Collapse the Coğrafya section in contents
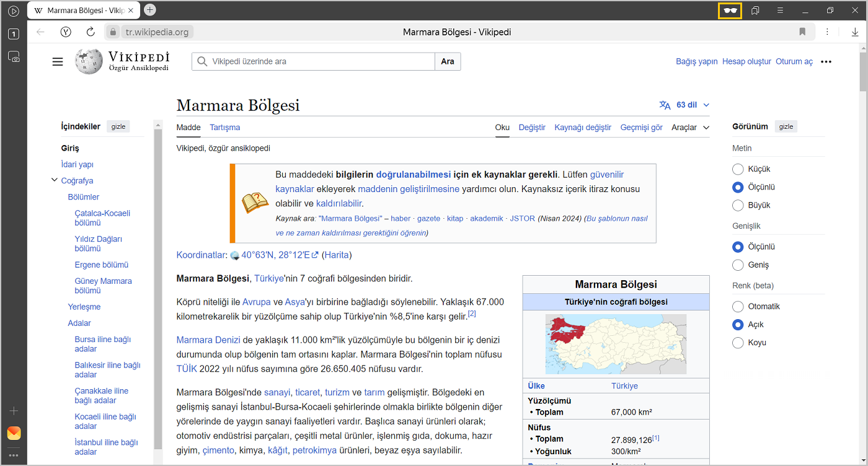The width and height of the screenshot is (868, 466). tap(55, 180)
